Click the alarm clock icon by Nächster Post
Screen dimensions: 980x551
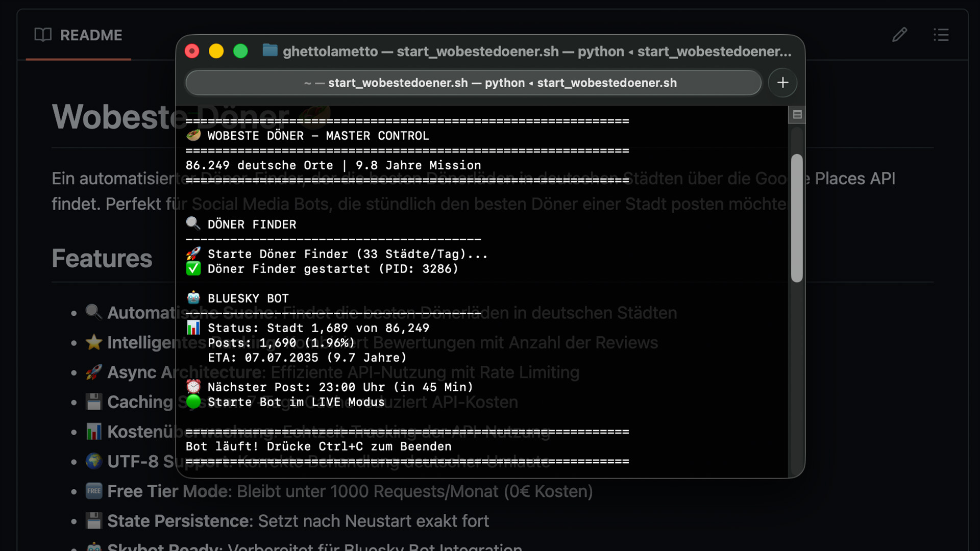(193, 386)
